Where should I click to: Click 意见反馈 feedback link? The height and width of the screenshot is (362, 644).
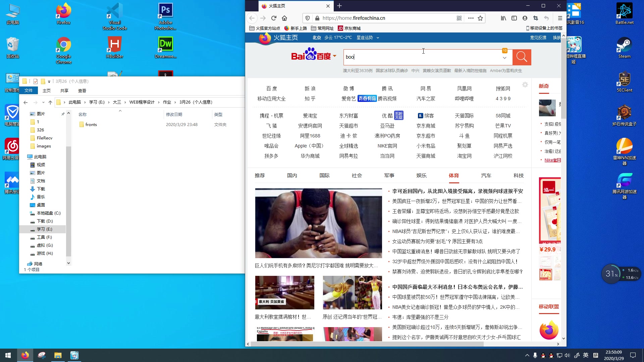538,38
